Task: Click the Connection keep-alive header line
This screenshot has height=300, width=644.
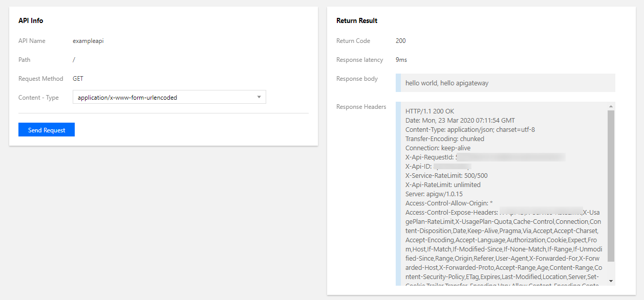Action: pyautogui.click(x=438, y=148)
